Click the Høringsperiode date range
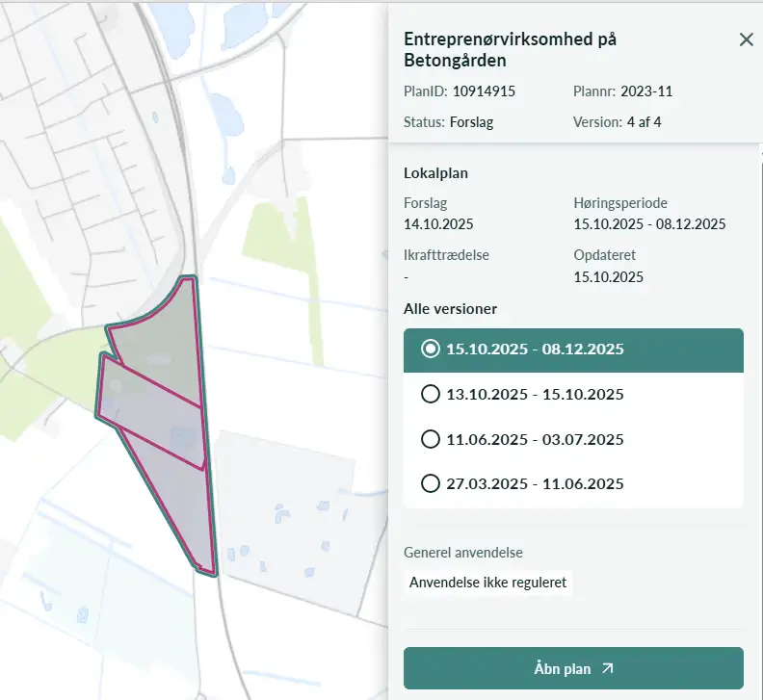 point(648,224)
